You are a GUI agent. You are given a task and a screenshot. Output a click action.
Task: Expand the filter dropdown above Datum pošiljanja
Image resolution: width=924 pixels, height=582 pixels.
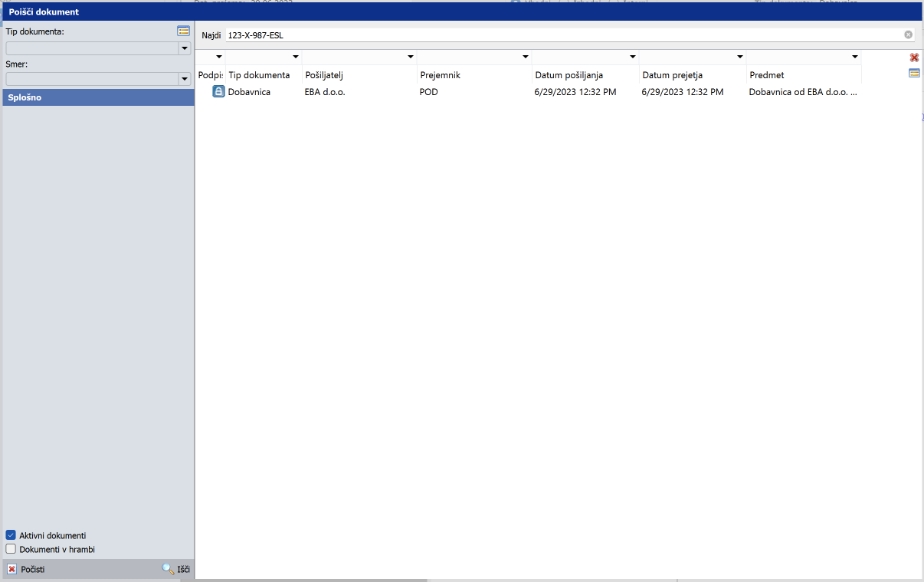[x=632, y=58]
